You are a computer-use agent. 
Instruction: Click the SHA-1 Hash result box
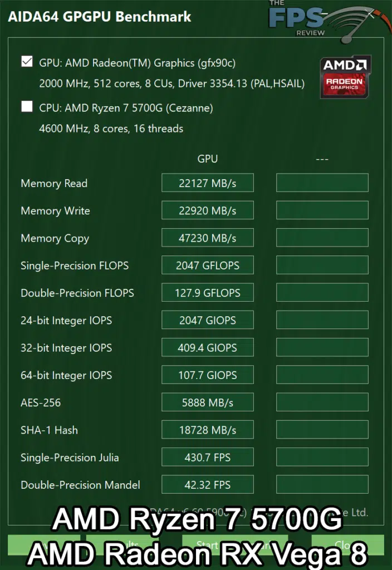click(x=207, y=430)
